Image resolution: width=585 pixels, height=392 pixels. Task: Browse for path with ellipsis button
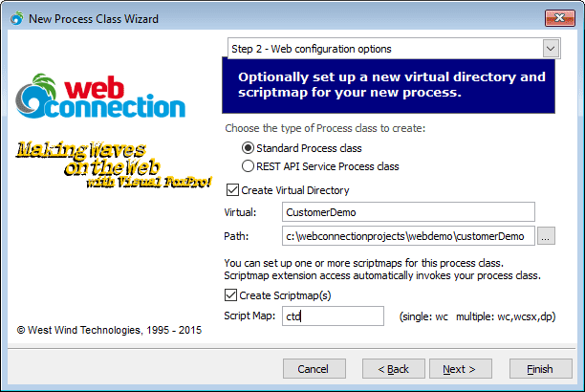[x=546, y=236]
